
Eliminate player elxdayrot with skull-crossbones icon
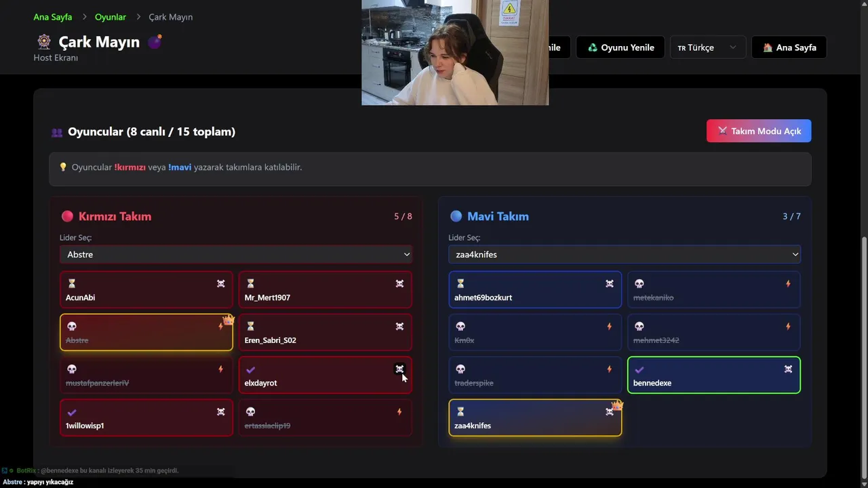click(x=399, y=369)
